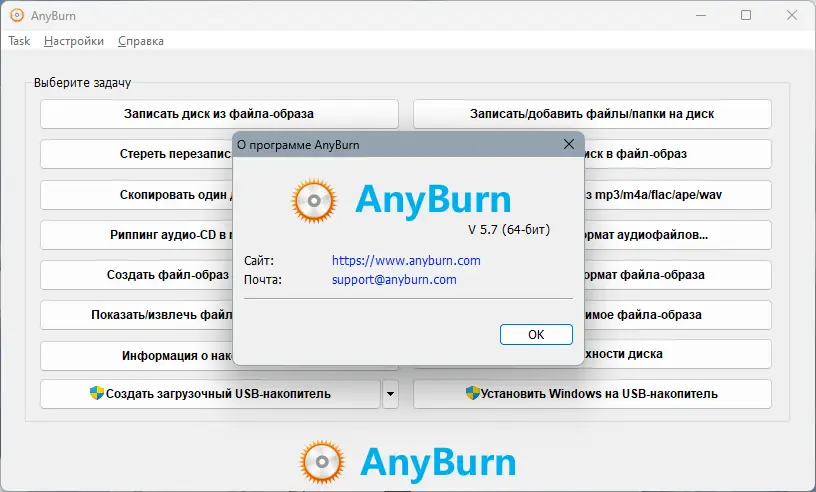Choose Записать/добавить файлы/папки на диск
This screenshot has width=816, height=492.
tap(592, 114)
